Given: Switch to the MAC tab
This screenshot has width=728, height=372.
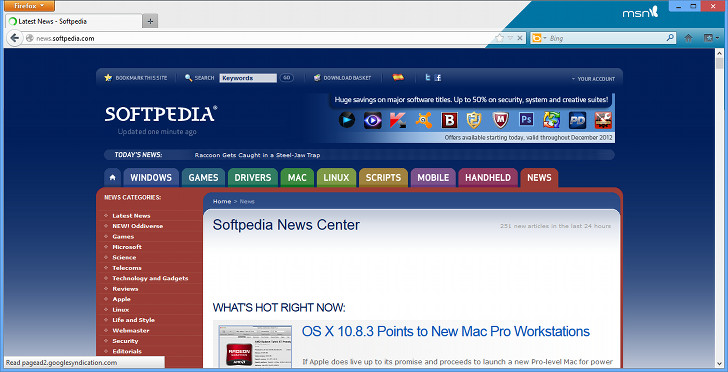Looking at the screenshot, I should pos(297,177).
